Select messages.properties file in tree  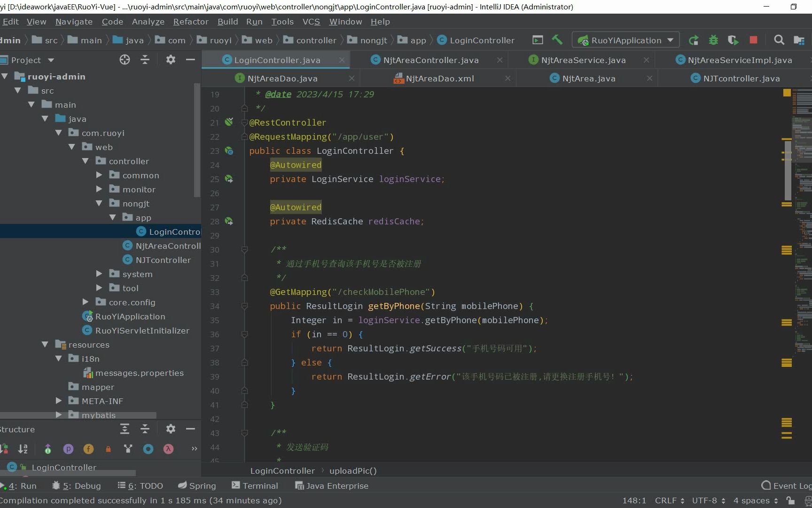[x=140, y=373]
